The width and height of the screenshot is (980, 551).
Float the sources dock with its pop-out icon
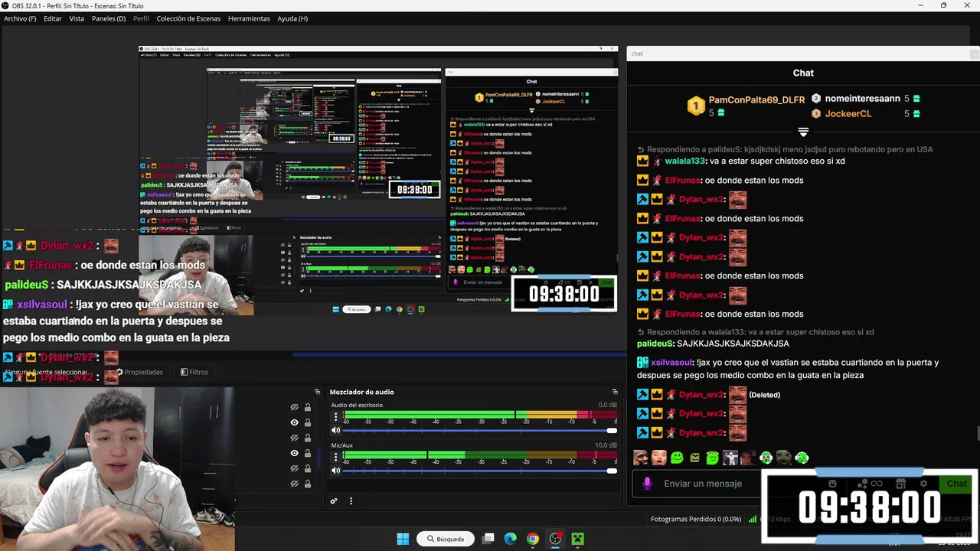pyautogui.click(x=317, y=392)
